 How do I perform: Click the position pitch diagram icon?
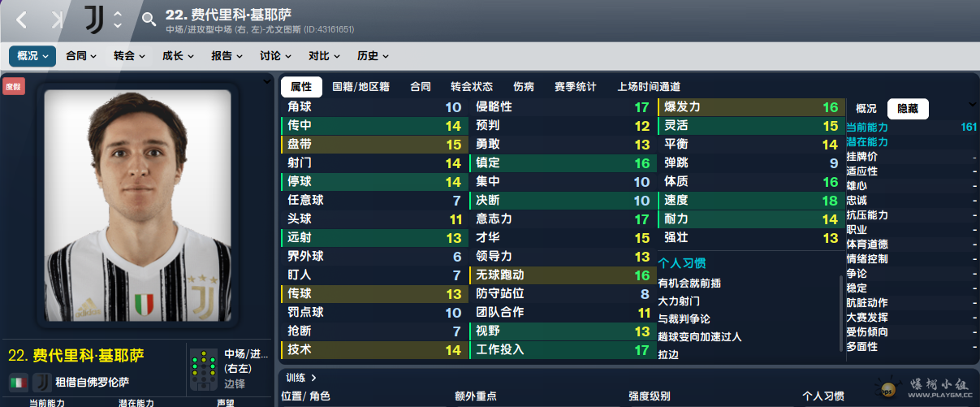click(x=203, y=370)
